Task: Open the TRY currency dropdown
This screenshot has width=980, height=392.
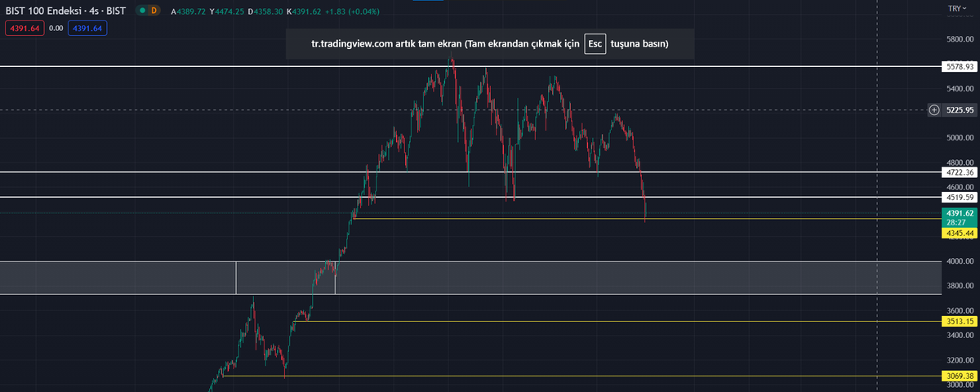Action: (x=956, y=8)
